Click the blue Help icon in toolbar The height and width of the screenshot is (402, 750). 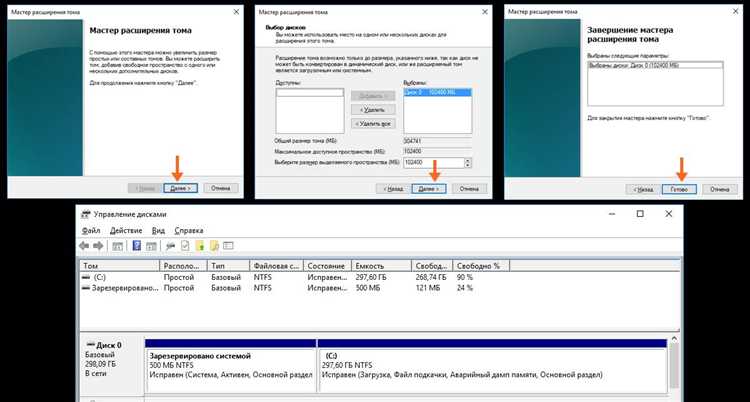pyautogui.click(x=137, y=245)
